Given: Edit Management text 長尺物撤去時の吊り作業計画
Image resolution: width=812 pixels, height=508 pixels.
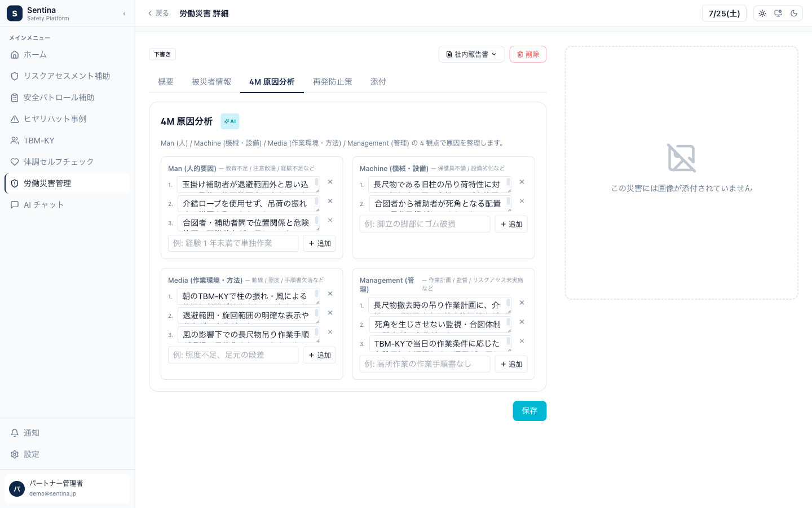Looking at the screenshot, I should coord(440,305).
